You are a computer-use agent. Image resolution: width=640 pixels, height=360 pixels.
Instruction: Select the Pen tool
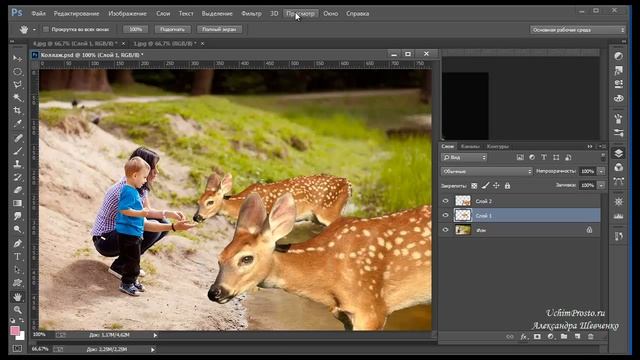click(17, 243)
